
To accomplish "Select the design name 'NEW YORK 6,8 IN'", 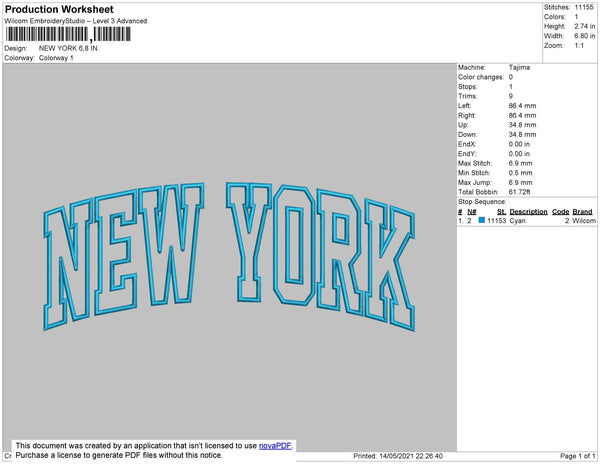I will [68, 48].
